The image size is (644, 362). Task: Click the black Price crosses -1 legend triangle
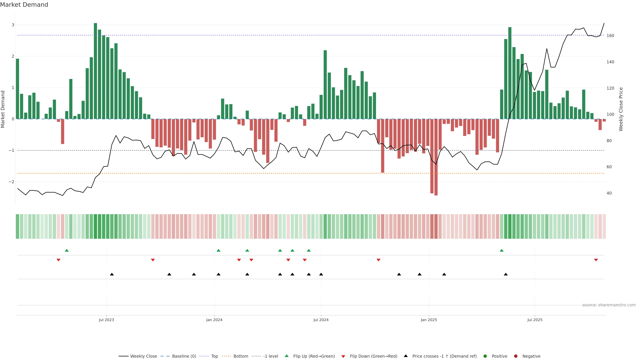pyautogui.click(x=406, y=356)
